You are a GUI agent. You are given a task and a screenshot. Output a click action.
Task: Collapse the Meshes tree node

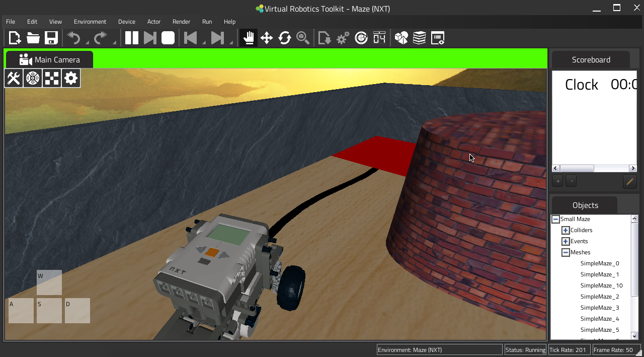pos(566,253)
